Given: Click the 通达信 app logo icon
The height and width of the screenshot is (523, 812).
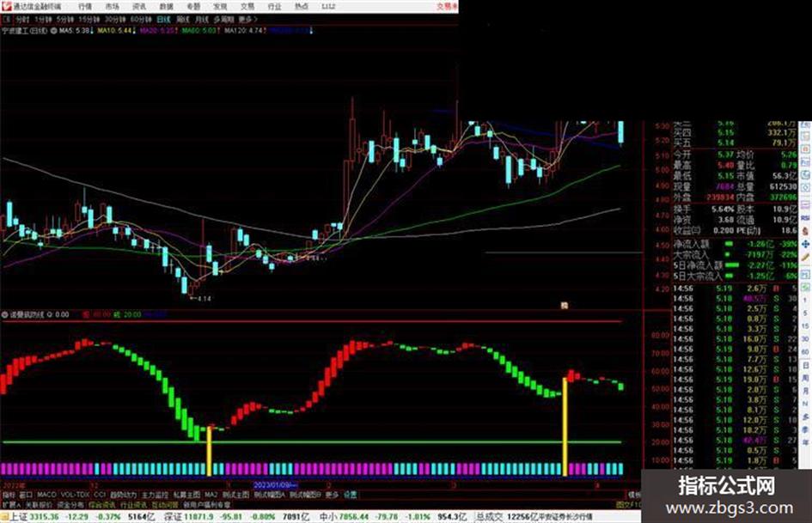Looking at the screenshot, I should coord(6,6).
